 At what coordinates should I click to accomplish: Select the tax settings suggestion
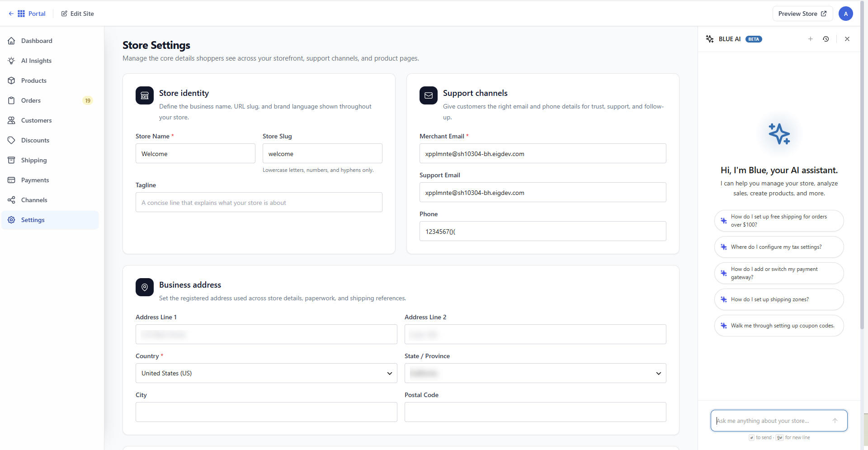pyautogui.click(x=779, y=247)
